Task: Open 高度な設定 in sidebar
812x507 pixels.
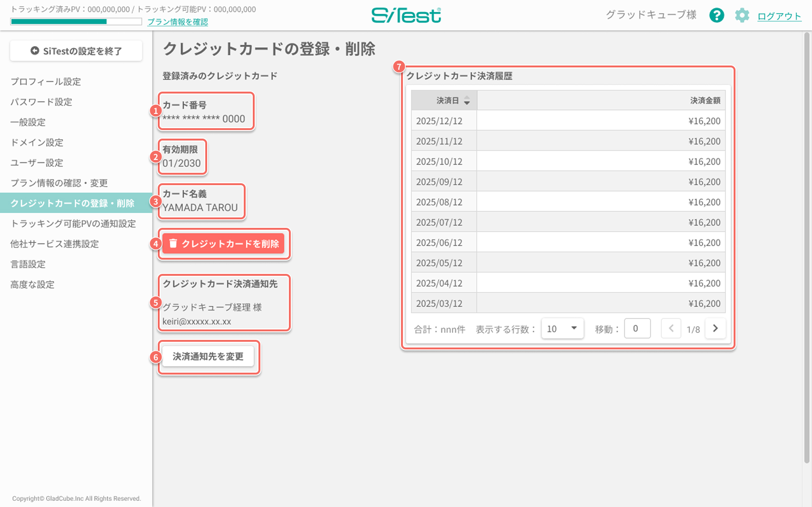Action: [x=32, y=285]
